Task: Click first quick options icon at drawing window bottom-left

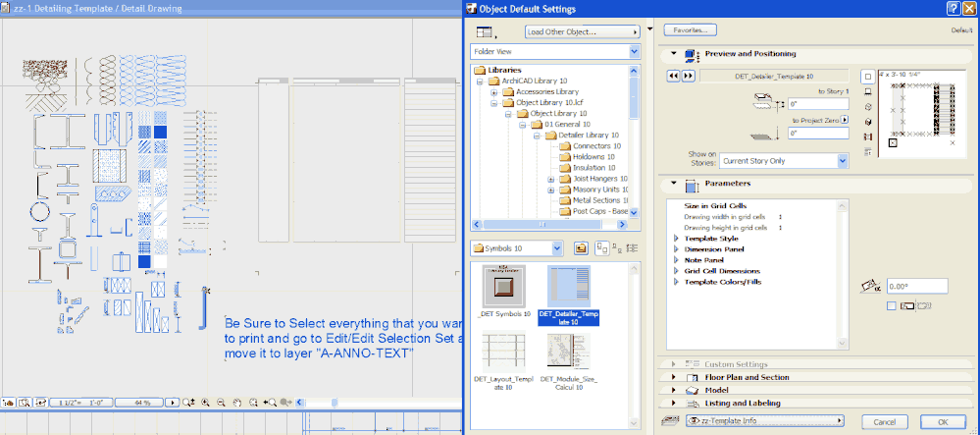Action: click(9, 403)
